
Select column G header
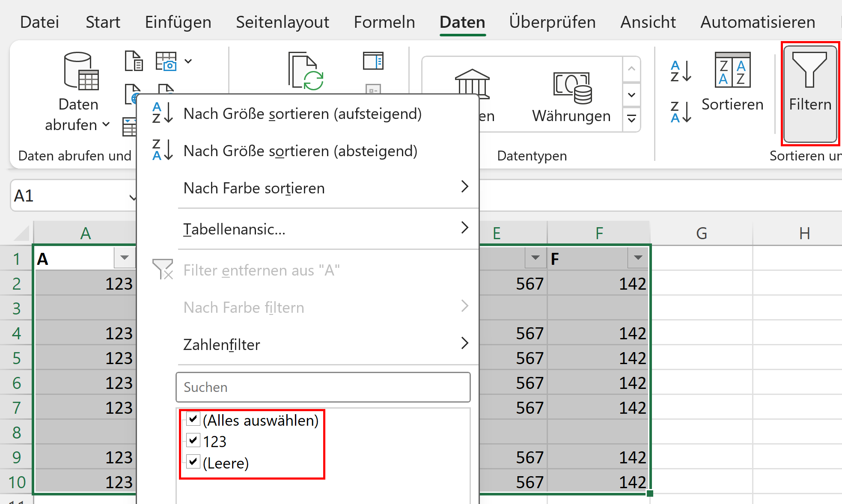[701, 233]
